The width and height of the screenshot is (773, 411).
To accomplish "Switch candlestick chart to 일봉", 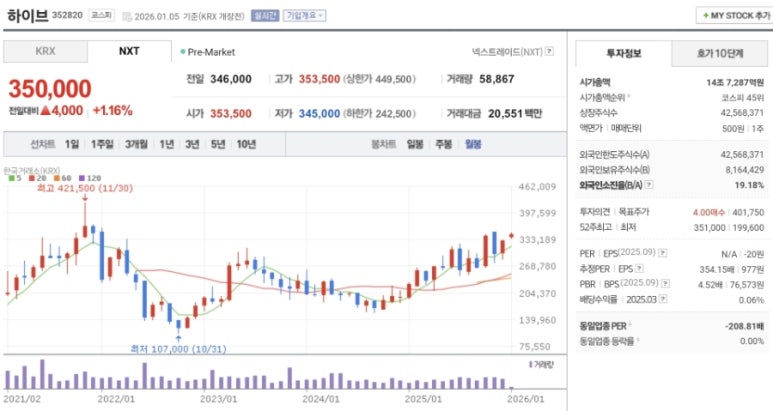I will point(414,144).
